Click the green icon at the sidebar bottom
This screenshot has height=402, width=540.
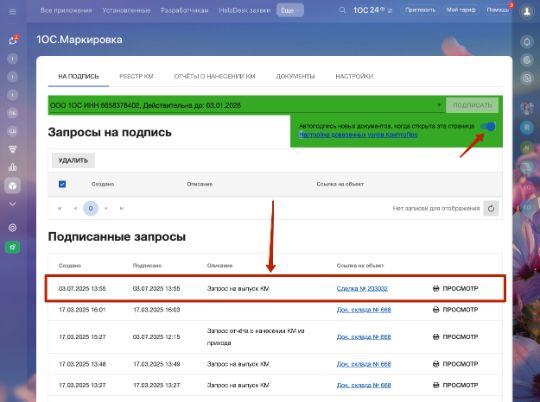click(12, 247)
